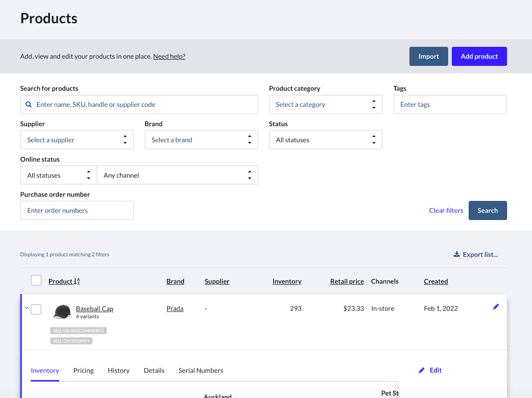Click the Product column sort A-Z icon
The width and height of the screenshot is (532, 398).
77,281
